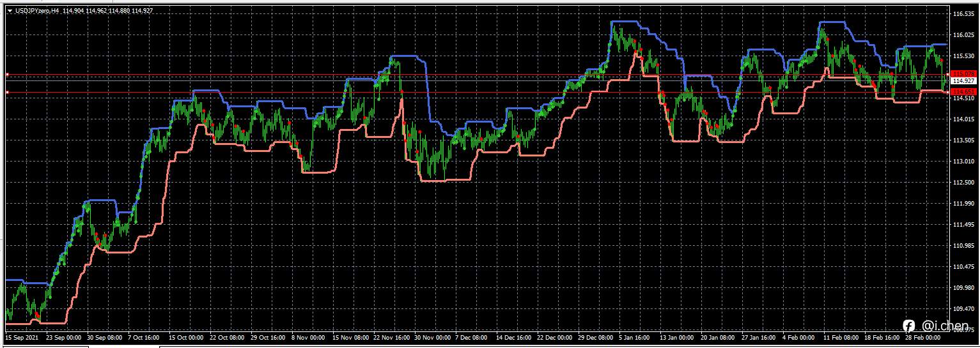This screenshot has width=980, height=348.
Task: Click the 29 Oct 16:00 time label
Action: click(x=269, y=337)
